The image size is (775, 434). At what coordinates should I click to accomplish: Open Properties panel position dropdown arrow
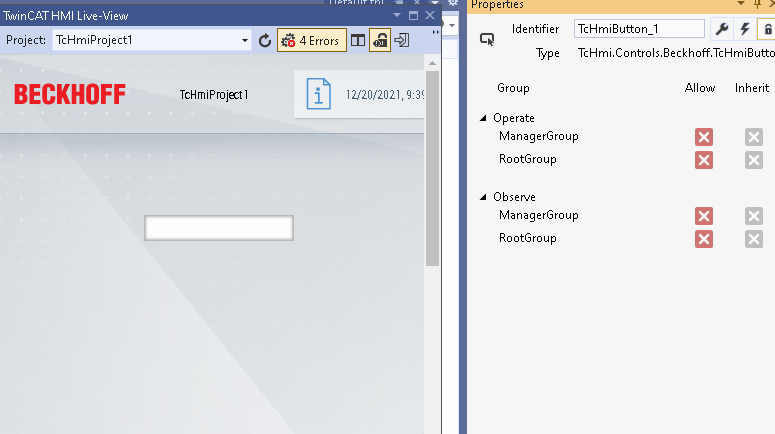pos(741,3)
